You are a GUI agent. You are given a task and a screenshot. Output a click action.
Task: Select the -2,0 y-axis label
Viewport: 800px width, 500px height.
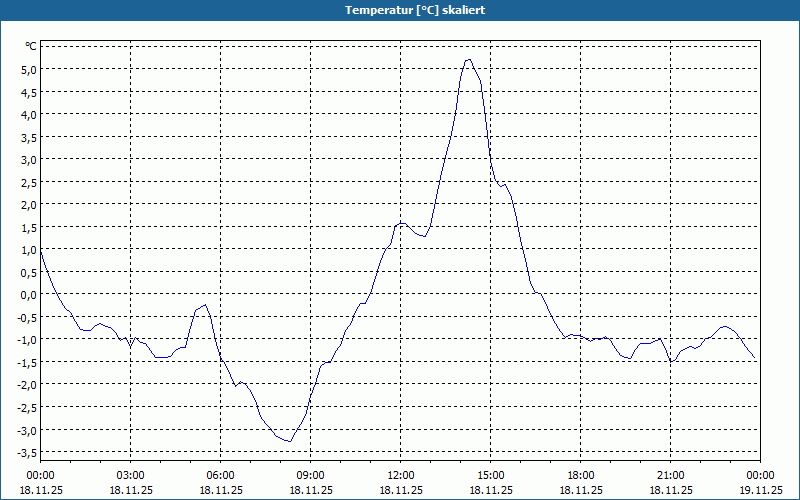[27, 385]
